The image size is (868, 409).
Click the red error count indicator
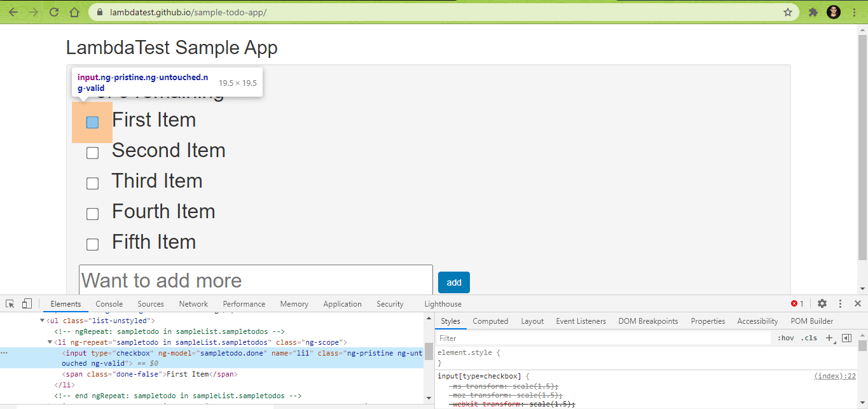(797, 304)
